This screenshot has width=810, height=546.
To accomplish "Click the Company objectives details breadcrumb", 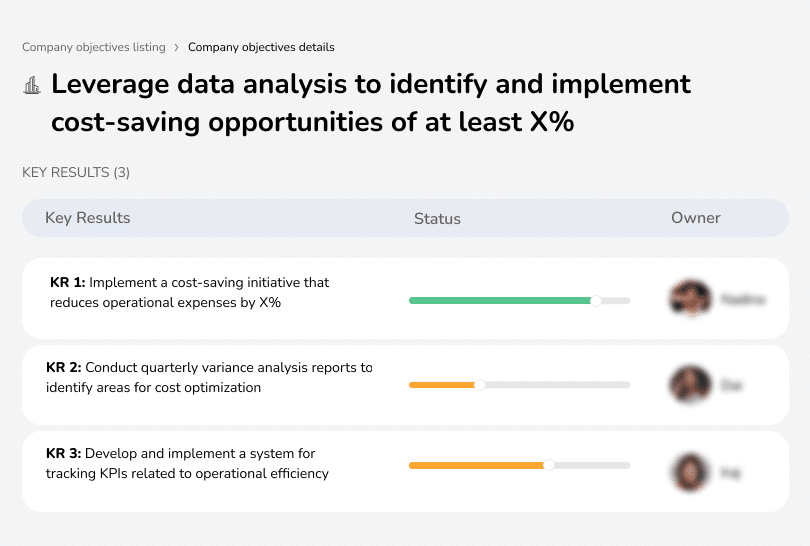I will coord(261,47).
